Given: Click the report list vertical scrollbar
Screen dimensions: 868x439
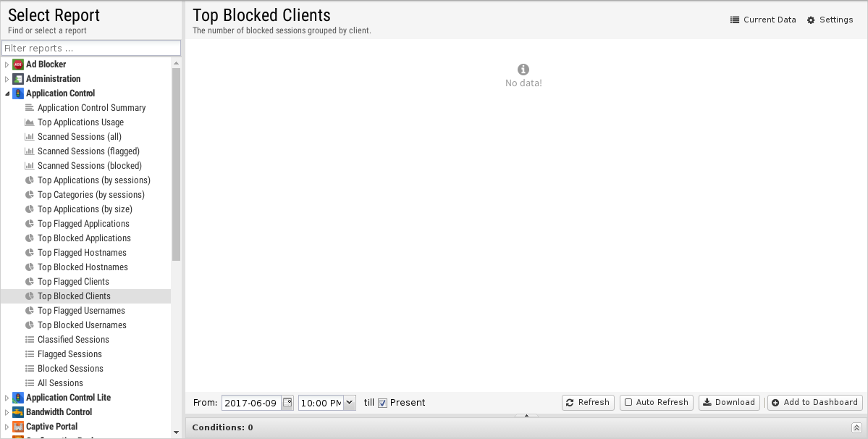Looking at the screenshot, I should (176, 164).
